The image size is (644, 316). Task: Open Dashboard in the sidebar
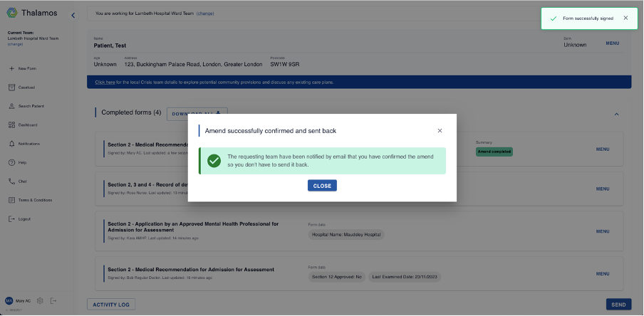tap(28, 125)
